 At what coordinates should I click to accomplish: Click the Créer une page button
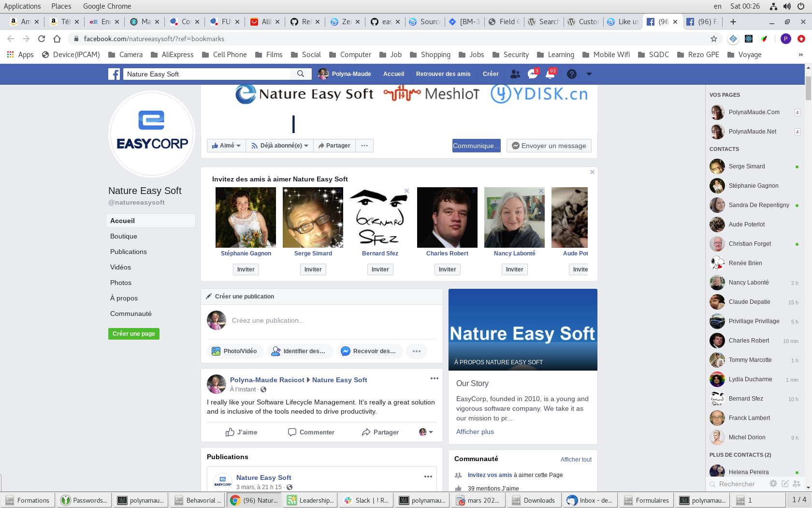[134, 334]
